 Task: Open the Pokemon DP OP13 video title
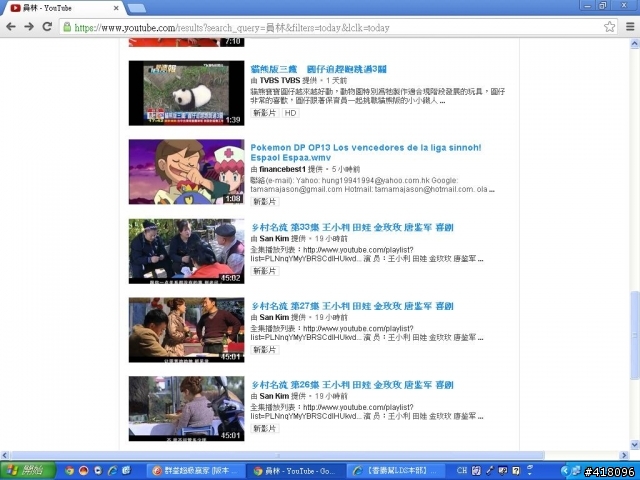[366, 153]
